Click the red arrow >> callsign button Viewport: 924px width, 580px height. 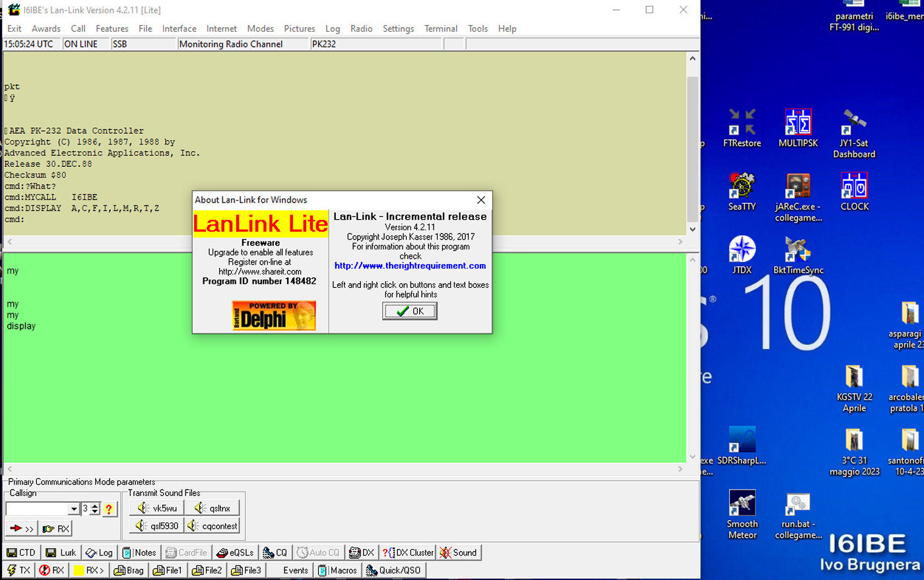pos(21,529)
